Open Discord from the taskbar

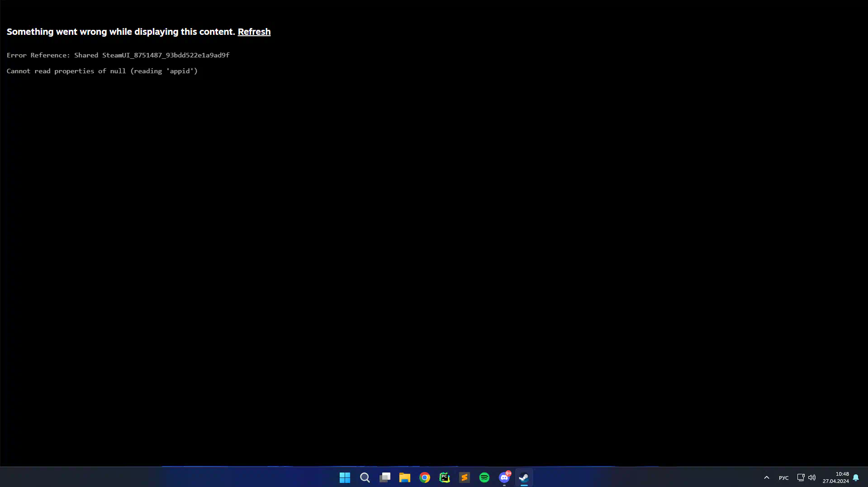coord(504,478)
